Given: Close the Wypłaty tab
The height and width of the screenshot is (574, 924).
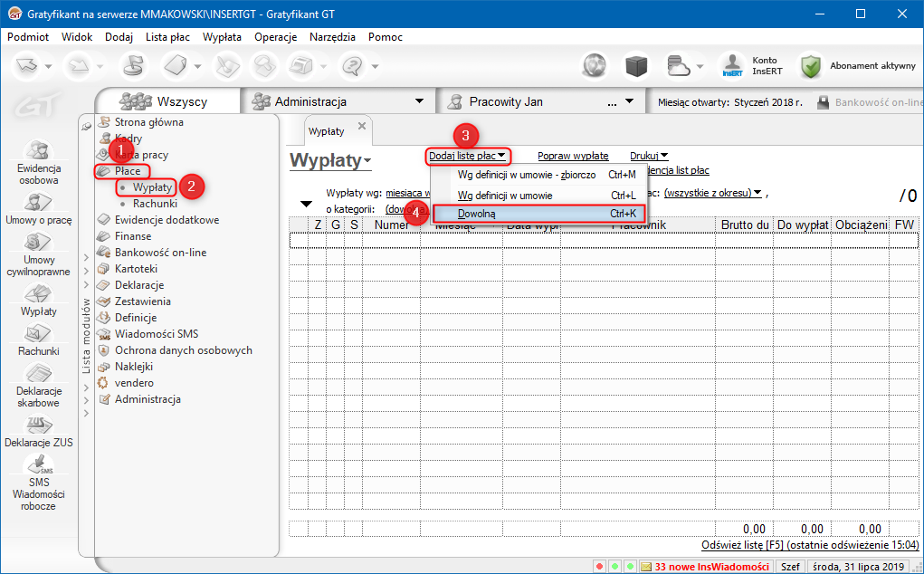Looking at the screenshot, I should point(362,126).
